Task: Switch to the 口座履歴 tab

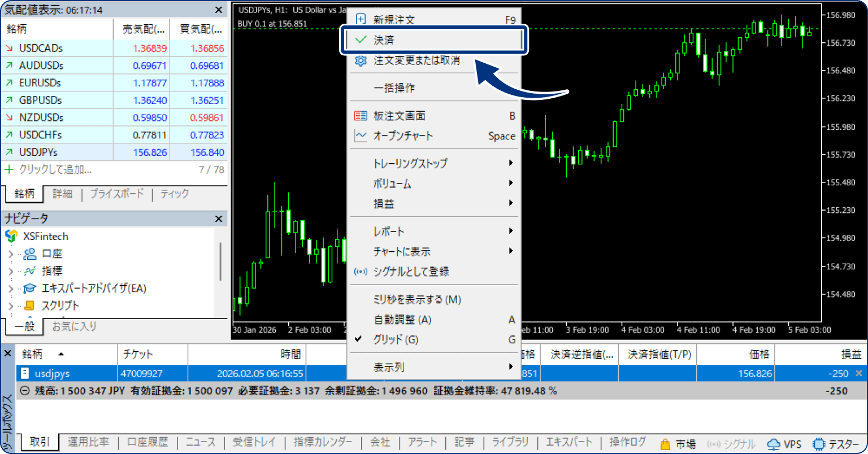Action: coord(147,442)
